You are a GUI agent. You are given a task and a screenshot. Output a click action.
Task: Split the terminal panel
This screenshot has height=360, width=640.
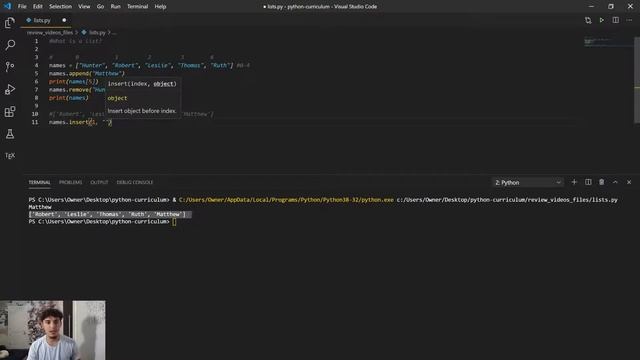coord(588,182)
